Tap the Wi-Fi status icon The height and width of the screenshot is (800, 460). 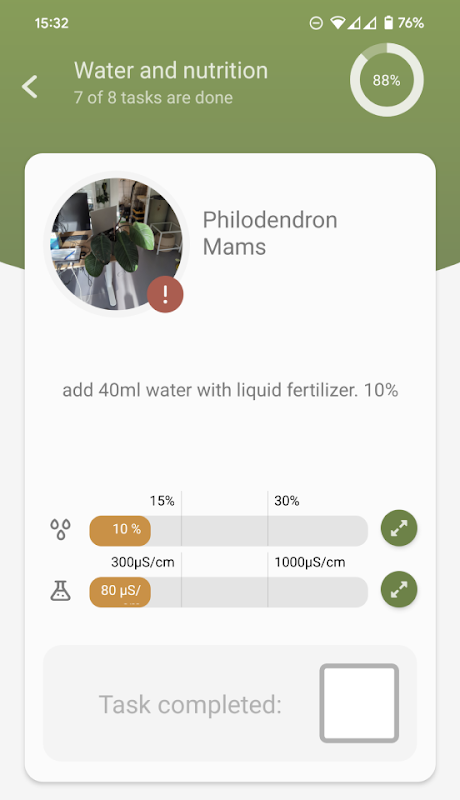coord(337,22)
